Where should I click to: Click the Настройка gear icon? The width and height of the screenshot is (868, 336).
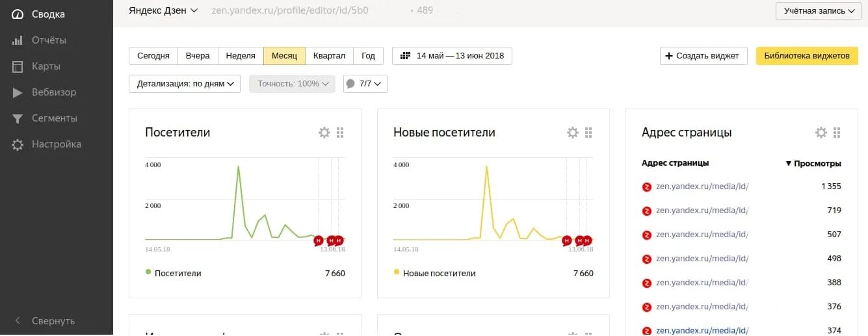[x=18, y=144]
